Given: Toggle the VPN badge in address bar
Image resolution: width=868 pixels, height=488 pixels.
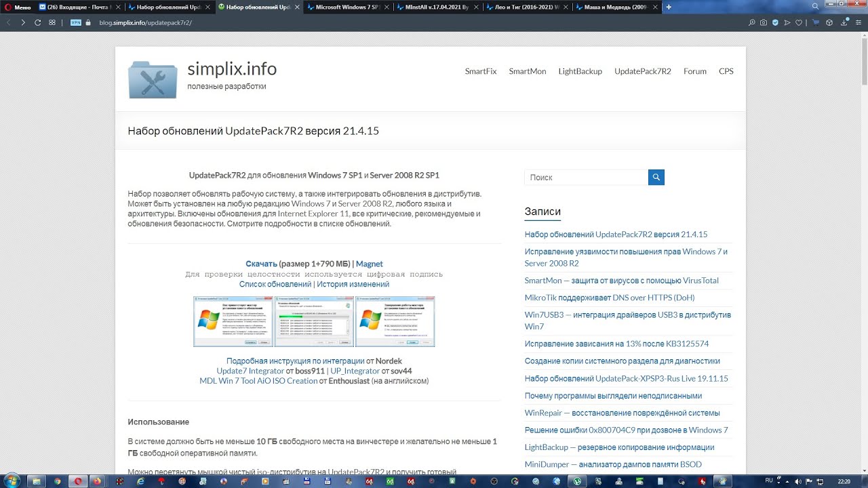Looking at the screenshot, I should point(75,22).
